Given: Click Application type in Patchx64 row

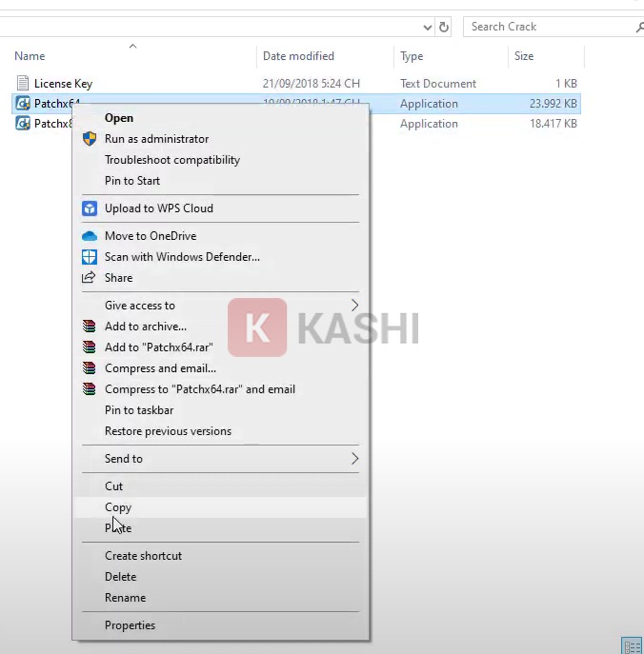Looking at the screenshot, I should point(429,104).
